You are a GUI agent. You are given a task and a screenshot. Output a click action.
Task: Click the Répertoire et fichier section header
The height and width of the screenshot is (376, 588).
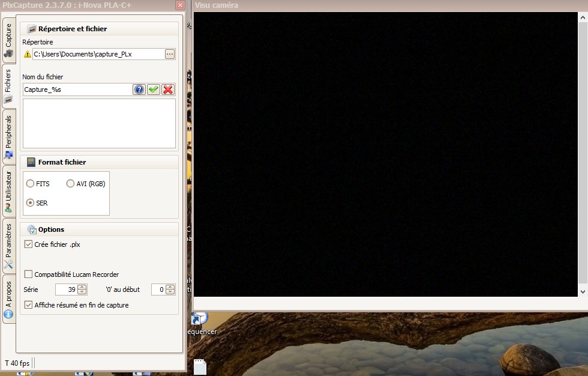(100, 28)
